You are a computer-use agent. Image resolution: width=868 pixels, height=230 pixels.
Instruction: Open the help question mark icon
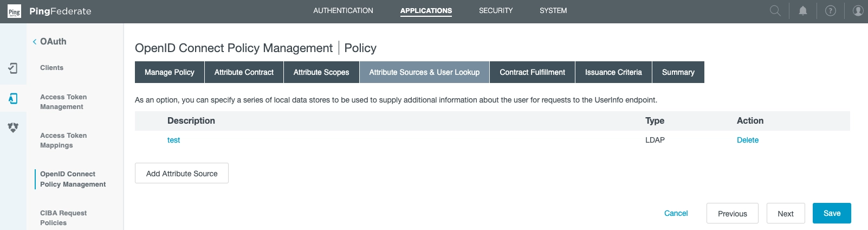tap(830, 11)
